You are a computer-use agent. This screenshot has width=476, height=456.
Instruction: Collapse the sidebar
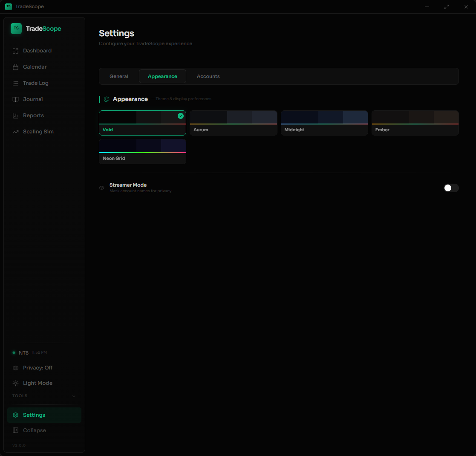[34, 430]
